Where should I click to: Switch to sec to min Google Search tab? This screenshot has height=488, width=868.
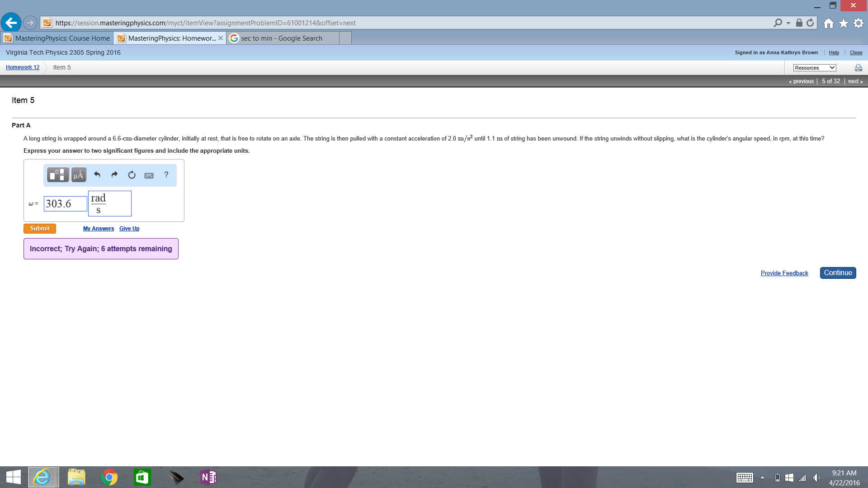tap(282, 38)
